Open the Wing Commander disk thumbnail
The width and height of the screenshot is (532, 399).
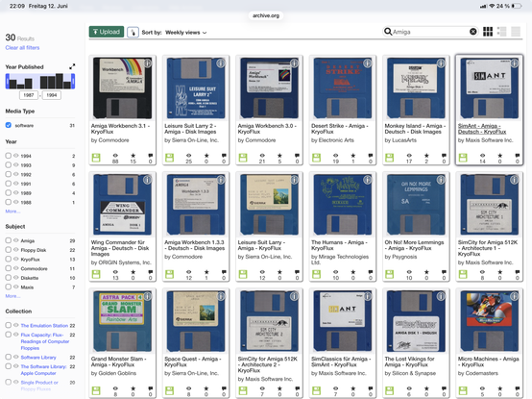click(x=122, y=204)
